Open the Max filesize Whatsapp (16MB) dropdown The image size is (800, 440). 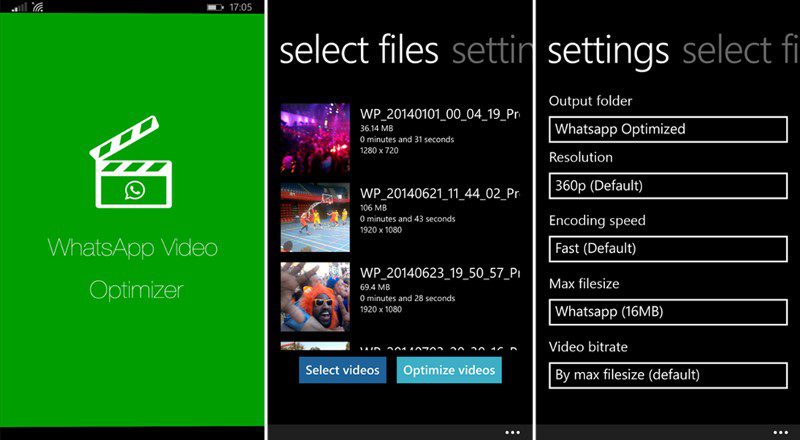(668, 312)
